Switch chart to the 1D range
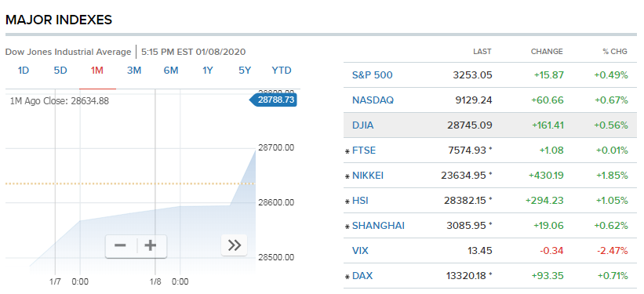 pyautogui.click(x=24, y=71)
